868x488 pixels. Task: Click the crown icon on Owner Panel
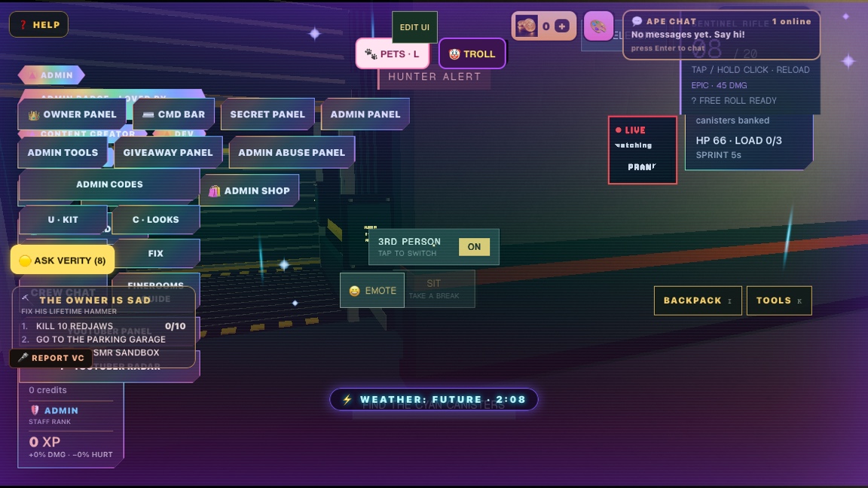tap(34, 114)
